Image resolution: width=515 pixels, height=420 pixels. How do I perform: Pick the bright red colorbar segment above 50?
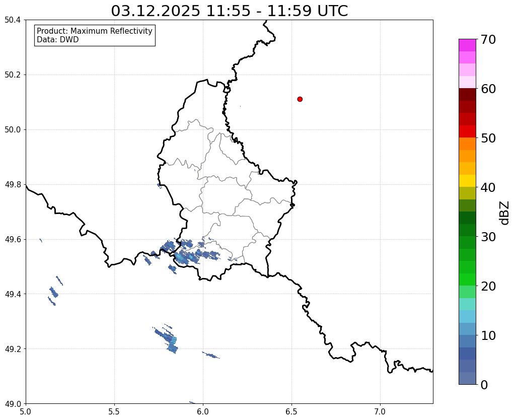(467, 131)
